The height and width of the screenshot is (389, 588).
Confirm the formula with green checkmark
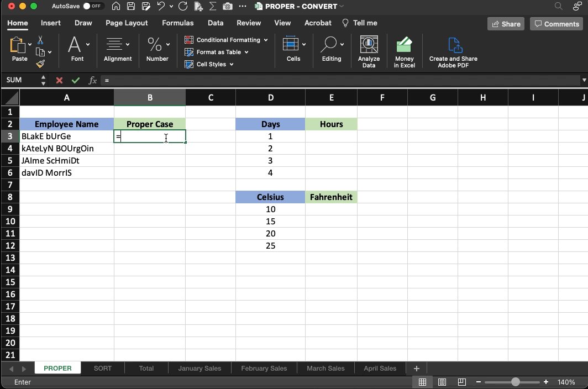point(75,80)
